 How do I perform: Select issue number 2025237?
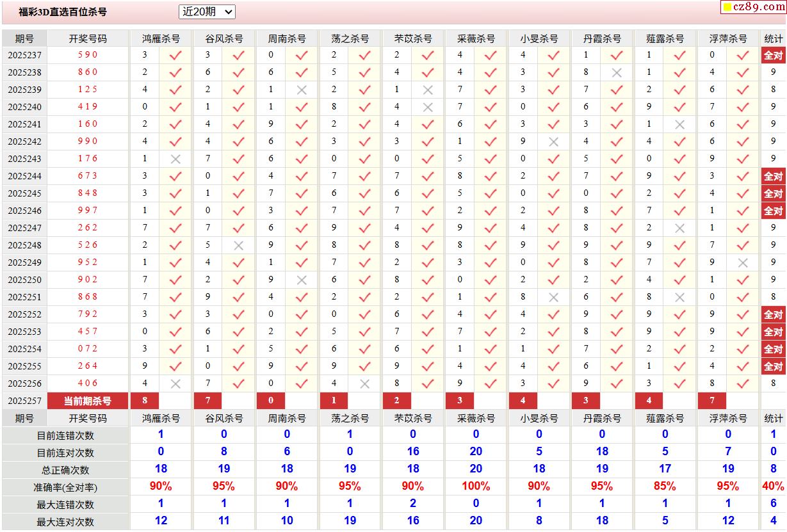[x=24, y=55]
